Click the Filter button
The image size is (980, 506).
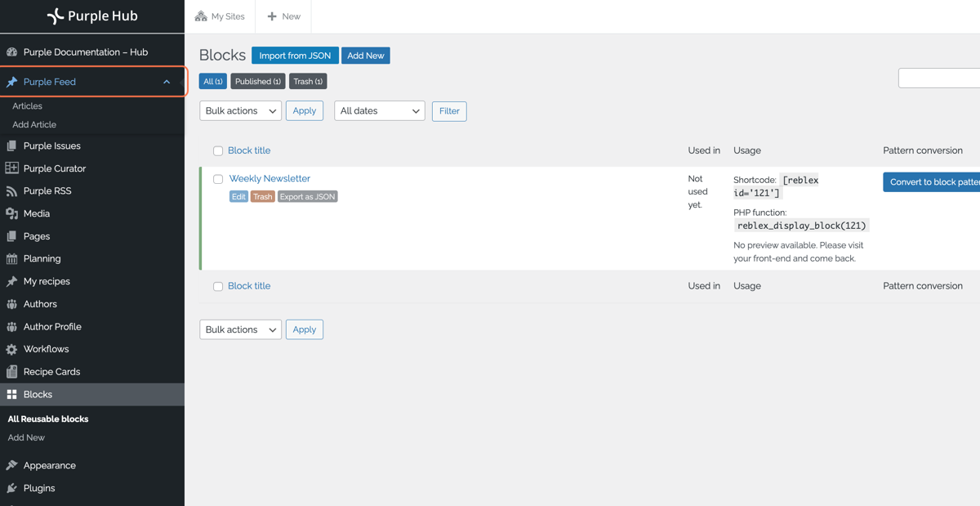click(x=449, y=111)
